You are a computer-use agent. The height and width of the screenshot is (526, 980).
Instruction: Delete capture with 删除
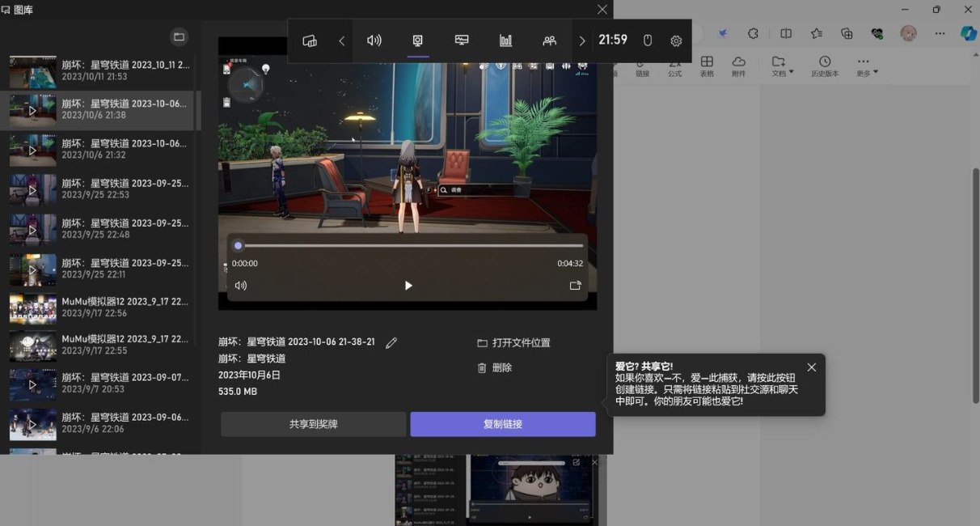494,367
